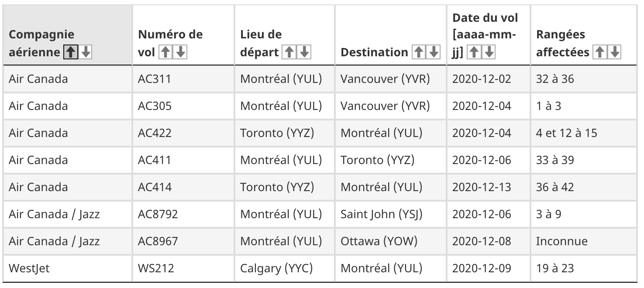This screenshot has height=288, width=644.
Task: Sort Numéro de vol ascending
Action: pyautogui.click(x=166, y=52)
